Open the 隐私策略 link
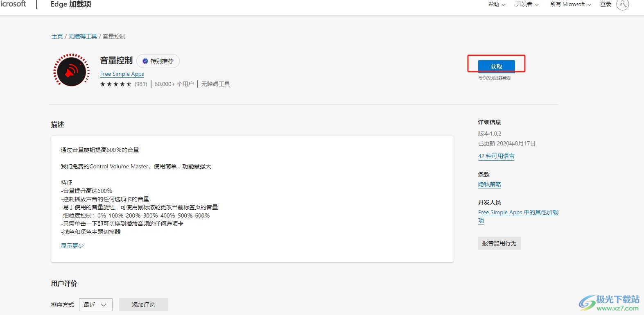The width and height of the screenshot is (644, 315). point(490,184)
